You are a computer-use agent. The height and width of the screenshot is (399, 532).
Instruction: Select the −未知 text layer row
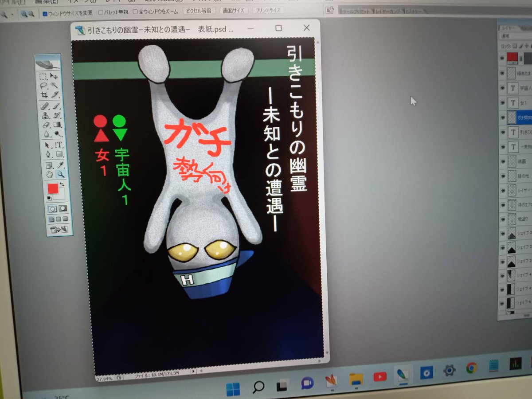[x=516, y=147]
